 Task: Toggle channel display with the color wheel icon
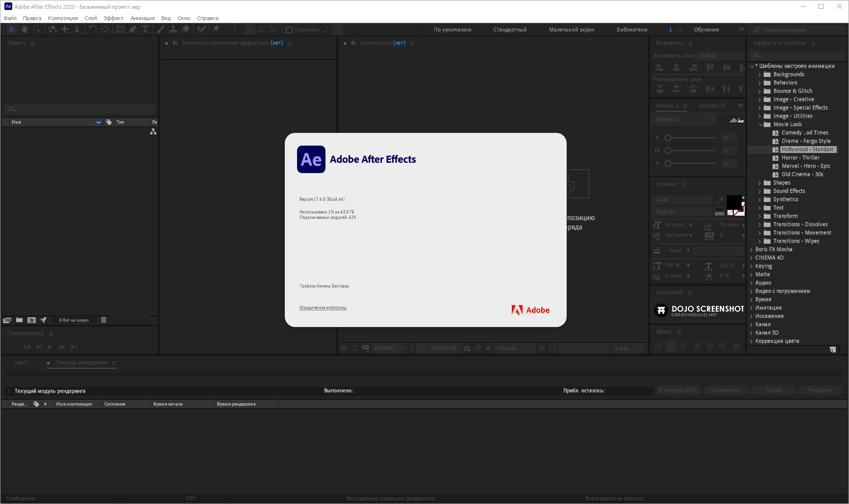click(x=488, y=348)
